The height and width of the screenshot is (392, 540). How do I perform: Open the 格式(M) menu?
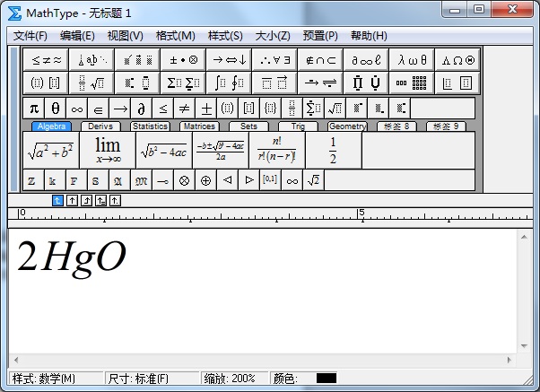point(175,36)
